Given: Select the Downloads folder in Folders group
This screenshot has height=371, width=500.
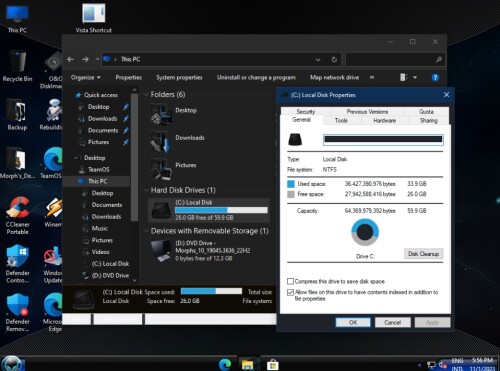Looking at the screenshot, I should [177, 141].
